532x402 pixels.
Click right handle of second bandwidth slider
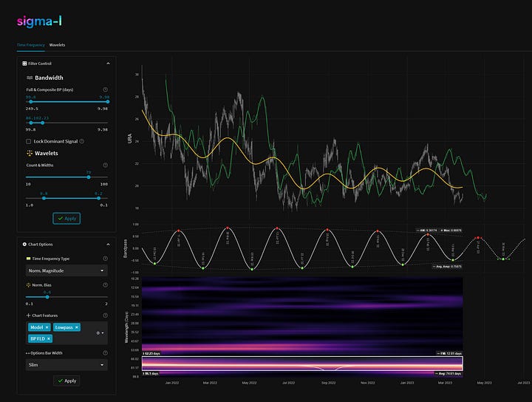coord(42,123)
